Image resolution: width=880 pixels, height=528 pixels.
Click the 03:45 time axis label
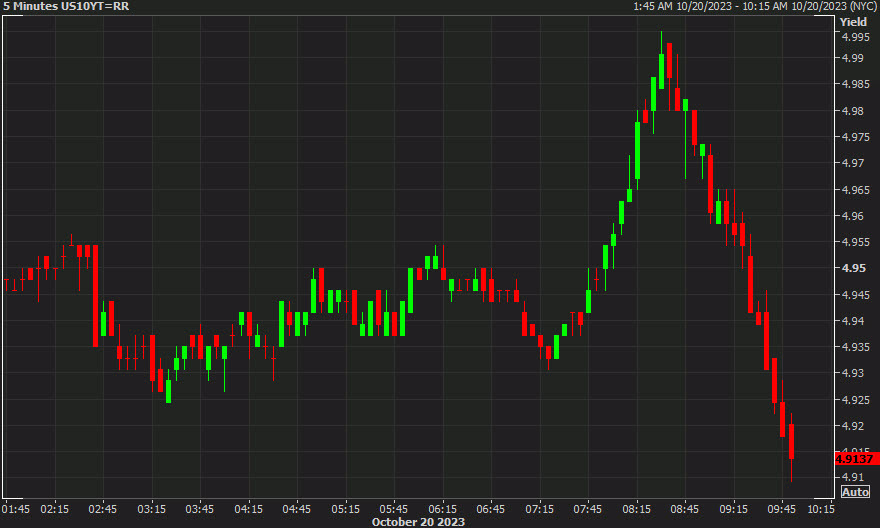[x=200, y=509]
